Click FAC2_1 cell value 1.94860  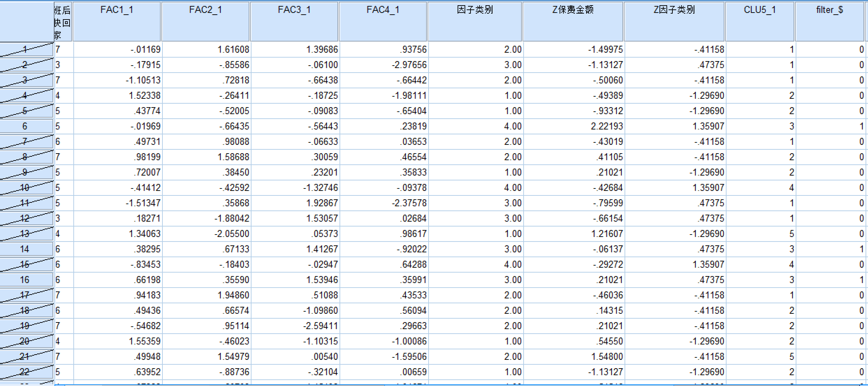click(206, 295)
